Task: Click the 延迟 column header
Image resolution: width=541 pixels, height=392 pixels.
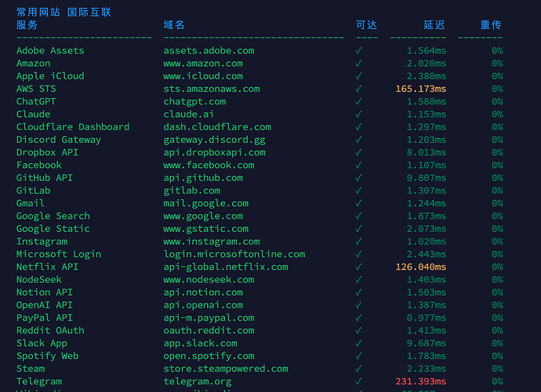Action: [434, 25]
